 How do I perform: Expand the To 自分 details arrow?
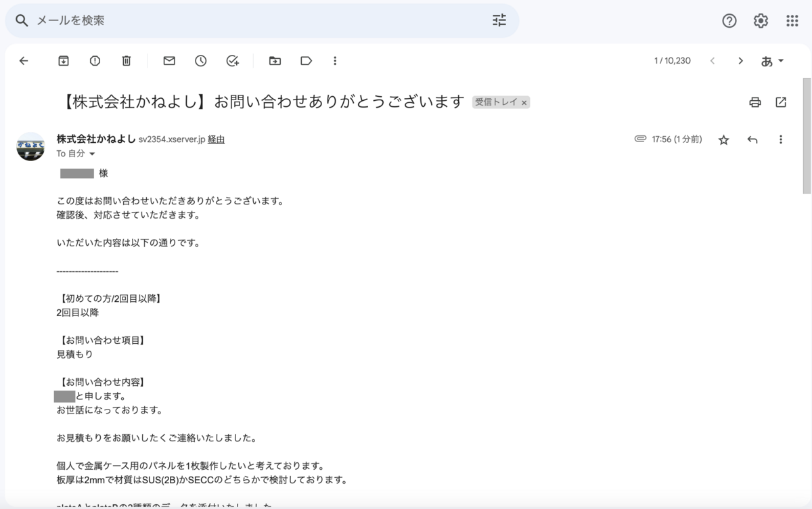click(x=92, y=154)
